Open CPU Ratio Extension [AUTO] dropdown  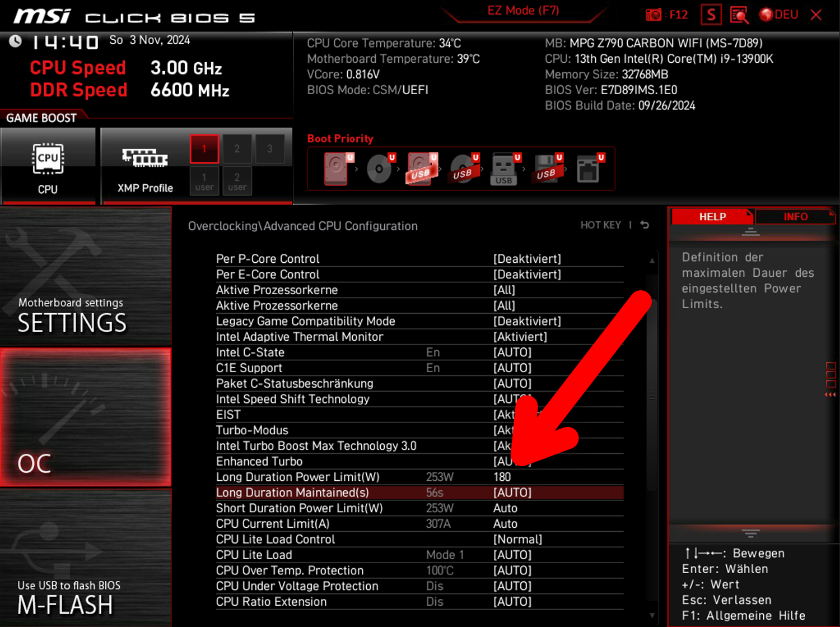pyautogui.click(x=512, y=602)
